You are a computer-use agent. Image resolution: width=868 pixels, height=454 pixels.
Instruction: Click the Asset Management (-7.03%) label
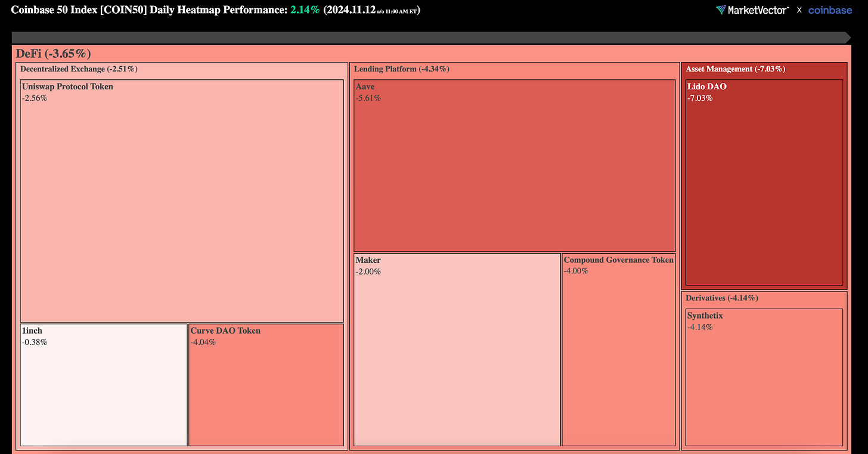tap(735, 69)
